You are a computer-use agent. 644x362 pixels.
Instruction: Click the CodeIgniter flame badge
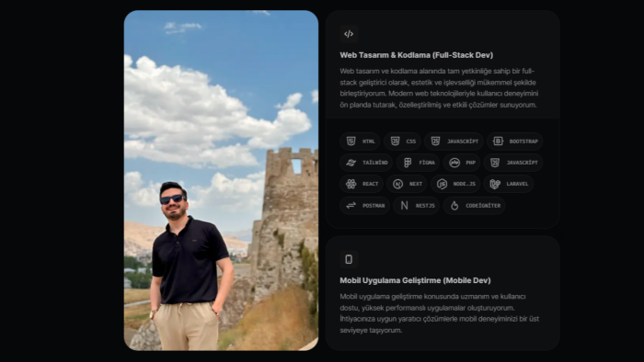tap(475, 206)
